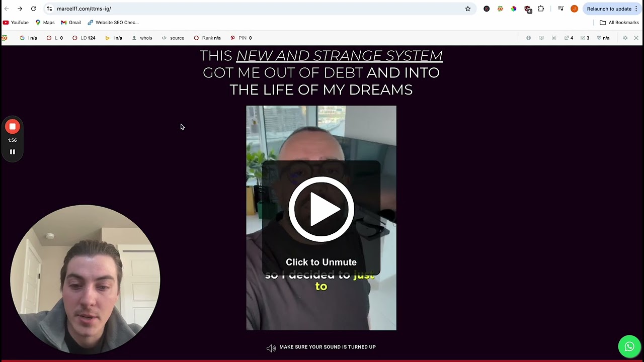Open the All Bookmarks folder
This screenshot has height=362, width=644.
[619, 23]
